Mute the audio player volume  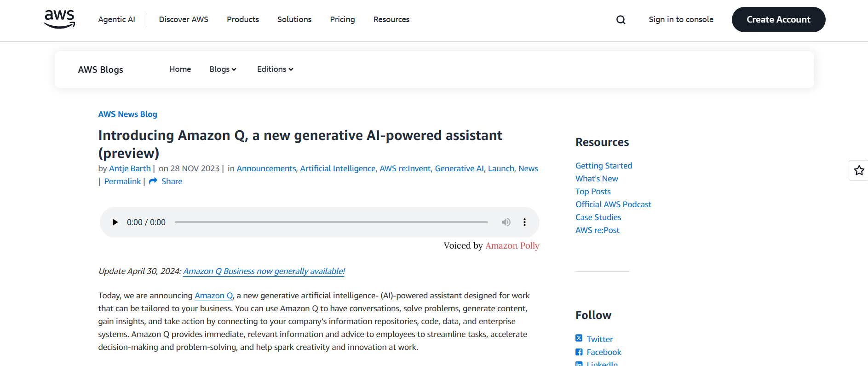(506, 222)
